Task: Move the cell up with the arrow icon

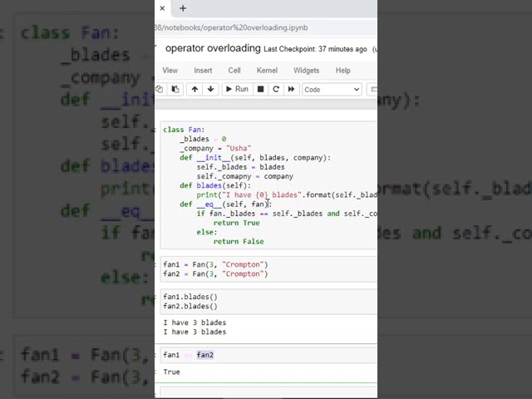Action: click(x=195, y=89)
